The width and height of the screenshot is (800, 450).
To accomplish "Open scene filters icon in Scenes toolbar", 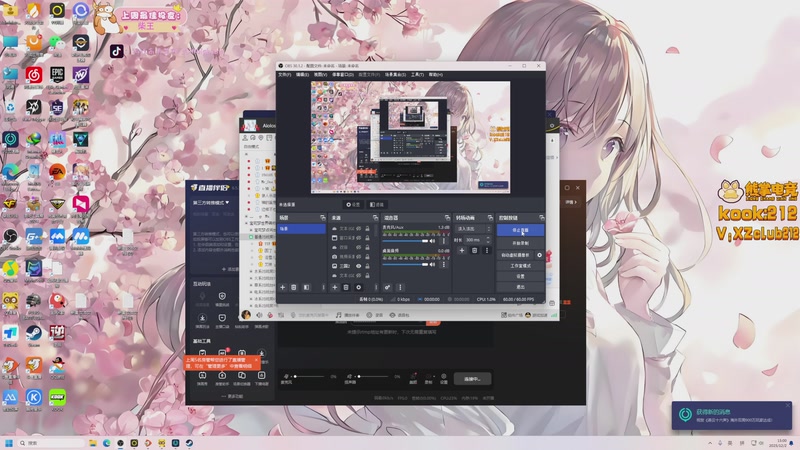I will tap(307, 287).
